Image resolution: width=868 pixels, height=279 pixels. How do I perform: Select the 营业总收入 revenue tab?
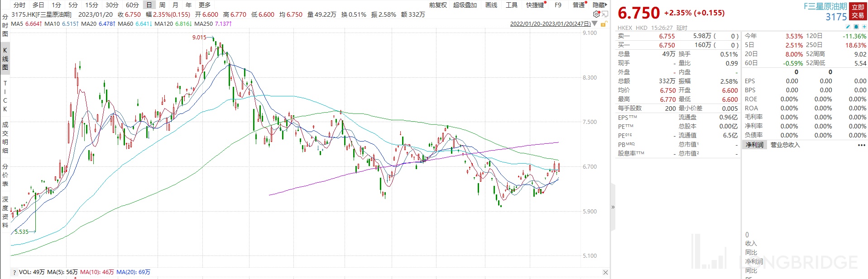pos(785,145)
